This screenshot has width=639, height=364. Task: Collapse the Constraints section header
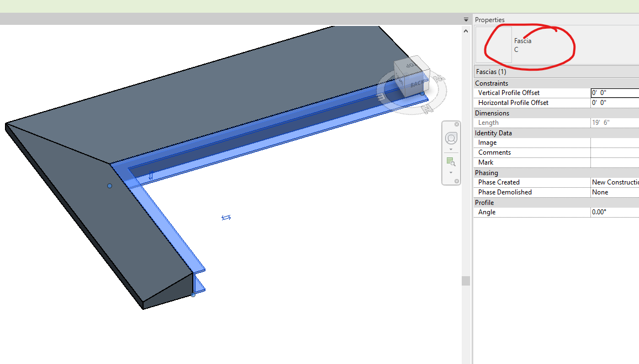(556, 83)
